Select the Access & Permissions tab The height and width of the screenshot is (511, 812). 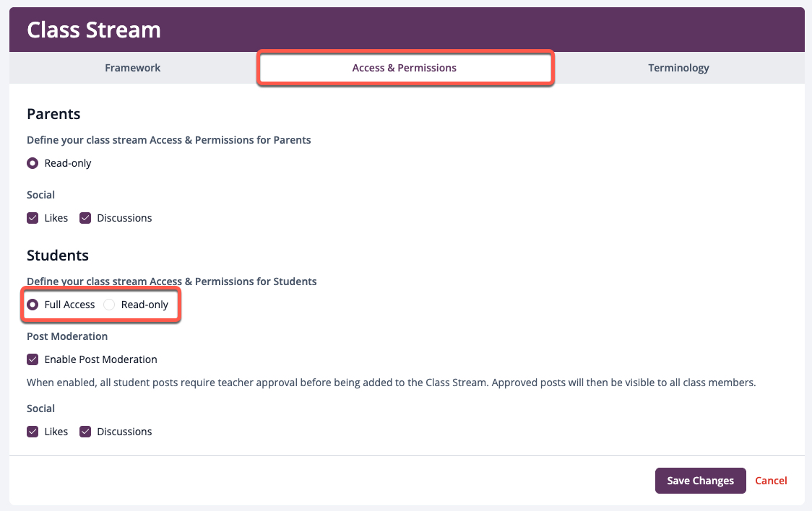click(x=405, y=68)
